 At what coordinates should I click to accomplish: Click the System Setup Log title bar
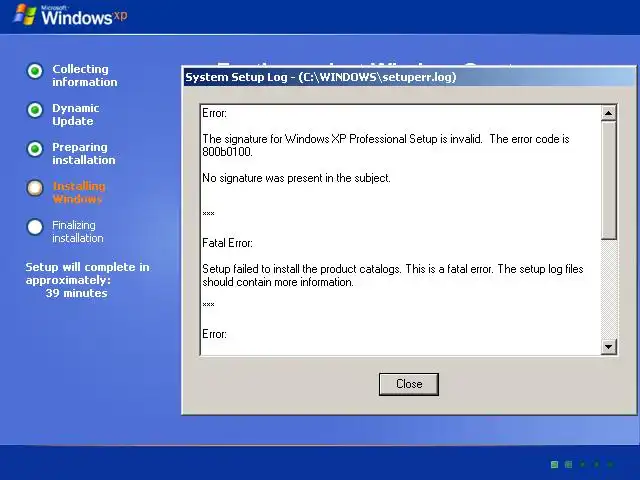[x=408, y=77]
